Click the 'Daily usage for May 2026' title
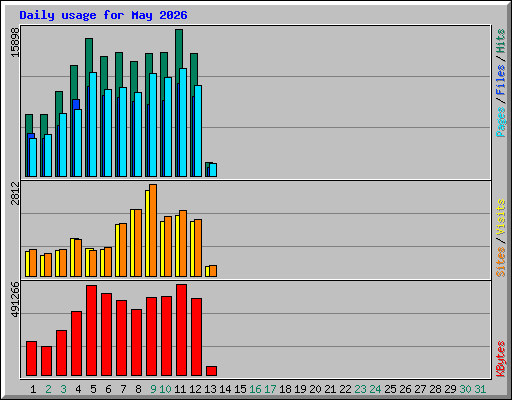This screenshot has height=400, width=512. pos(103,15)
